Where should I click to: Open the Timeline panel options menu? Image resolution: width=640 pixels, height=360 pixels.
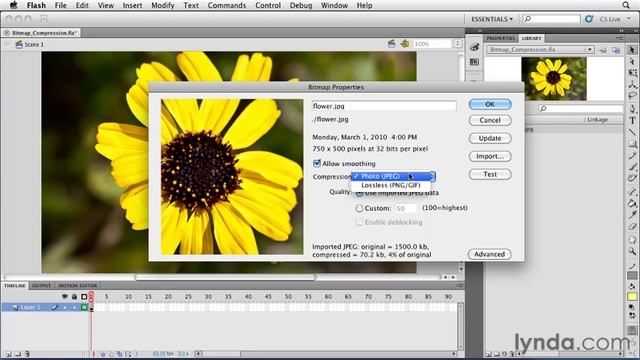tap(459, 285)
